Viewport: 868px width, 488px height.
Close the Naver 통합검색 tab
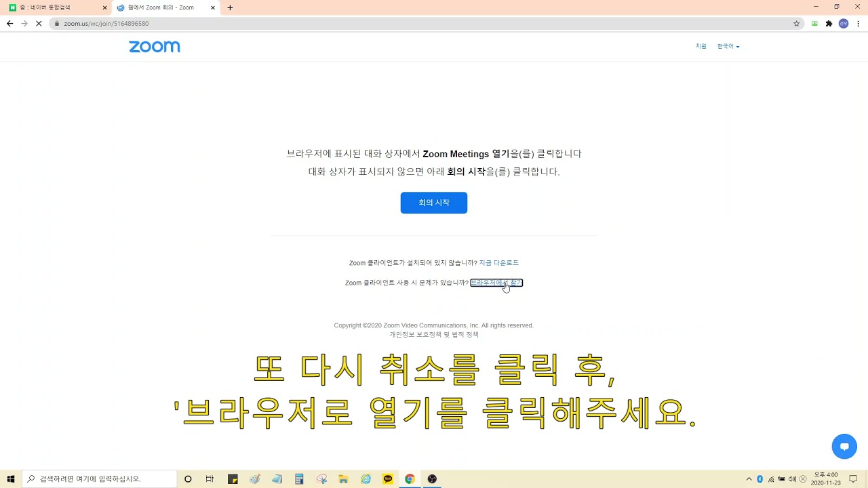pyautogui.click(x=104, y=7)
